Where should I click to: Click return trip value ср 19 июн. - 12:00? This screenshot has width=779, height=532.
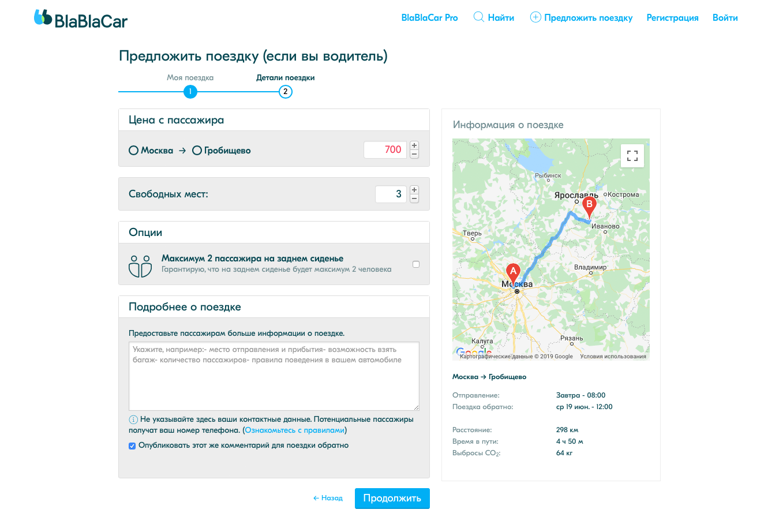click(x=584, y=407)
